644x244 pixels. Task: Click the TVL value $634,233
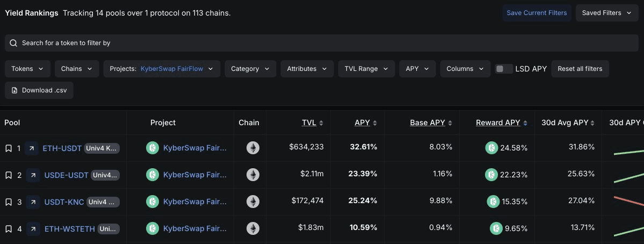(x=306, y=147)
